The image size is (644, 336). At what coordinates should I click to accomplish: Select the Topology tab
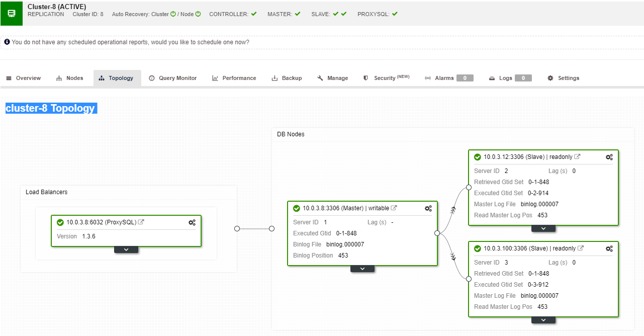click(116, 78)
